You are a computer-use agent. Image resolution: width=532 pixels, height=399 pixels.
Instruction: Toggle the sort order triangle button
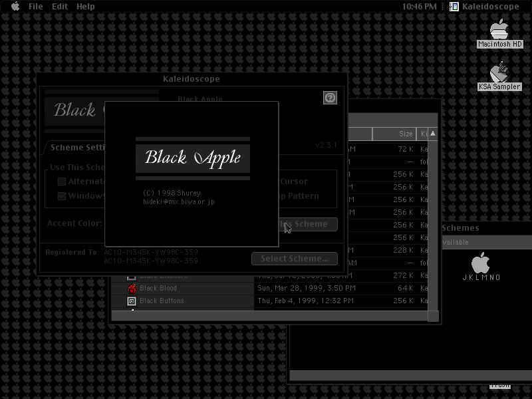(433, 134)
